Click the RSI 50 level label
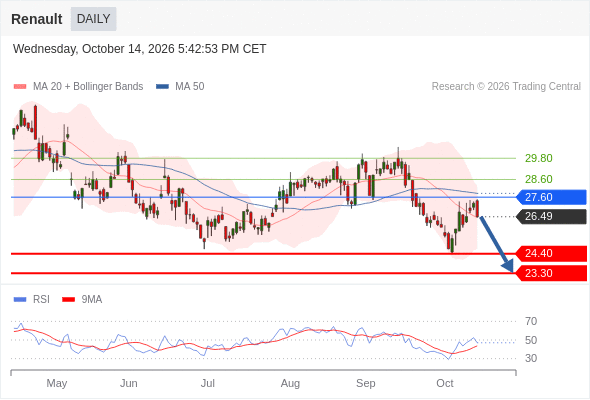Screen dimensions: 590x400 (x=531, y=340)
